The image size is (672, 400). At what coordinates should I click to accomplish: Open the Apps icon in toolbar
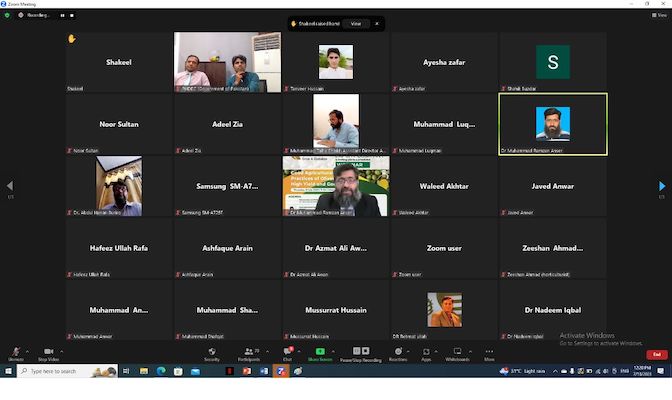point(426,352)
